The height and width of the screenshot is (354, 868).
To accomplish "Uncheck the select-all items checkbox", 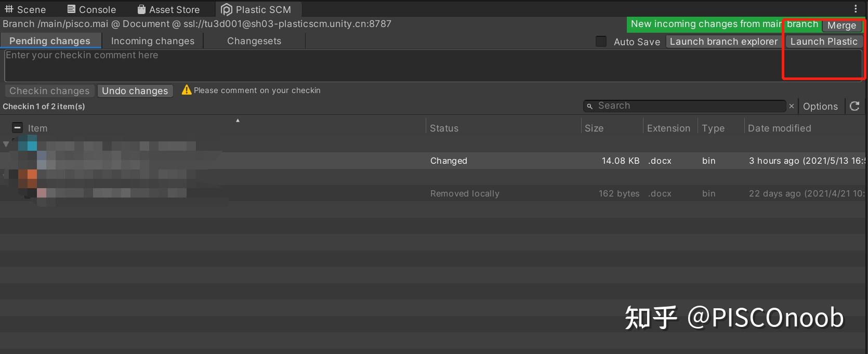I will coord(16,127).
